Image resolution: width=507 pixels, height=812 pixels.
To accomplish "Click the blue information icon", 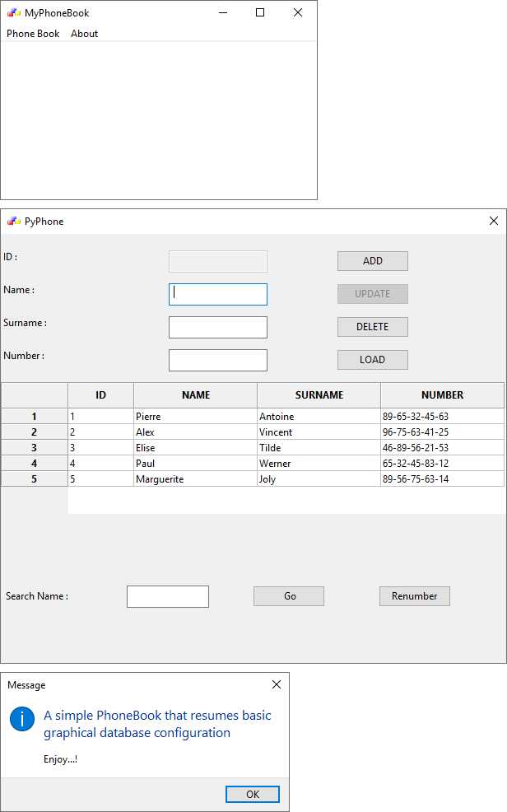I will coord(22,718).
